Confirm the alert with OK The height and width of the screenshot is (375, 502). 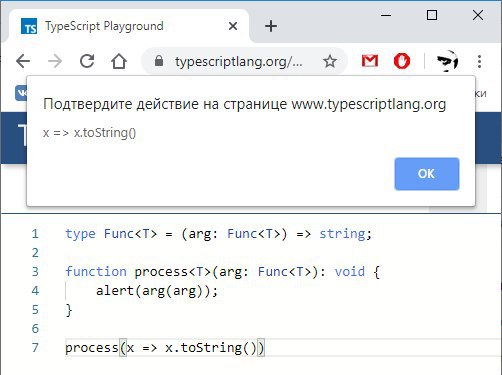pos(427,174)
